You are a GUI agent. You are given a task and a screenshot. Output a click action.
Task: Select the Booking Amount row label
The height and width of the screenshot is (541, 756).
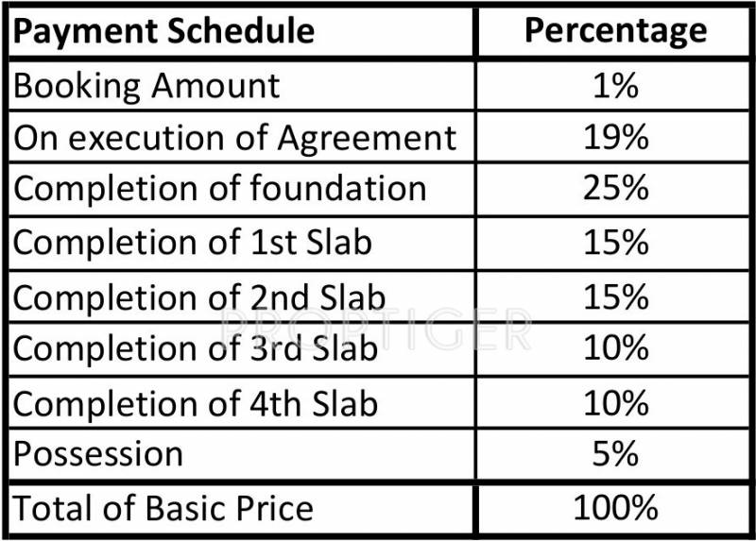coord(146,86)
